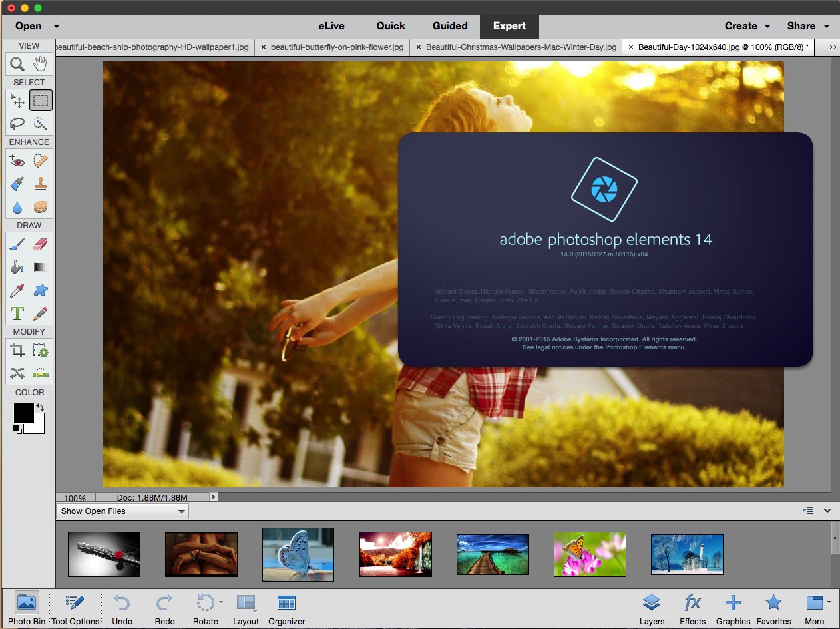This screenshot has width=840, height=629.
Task: Select the Lasso tool
Action: pyautogui.click(x=17, y=124)
